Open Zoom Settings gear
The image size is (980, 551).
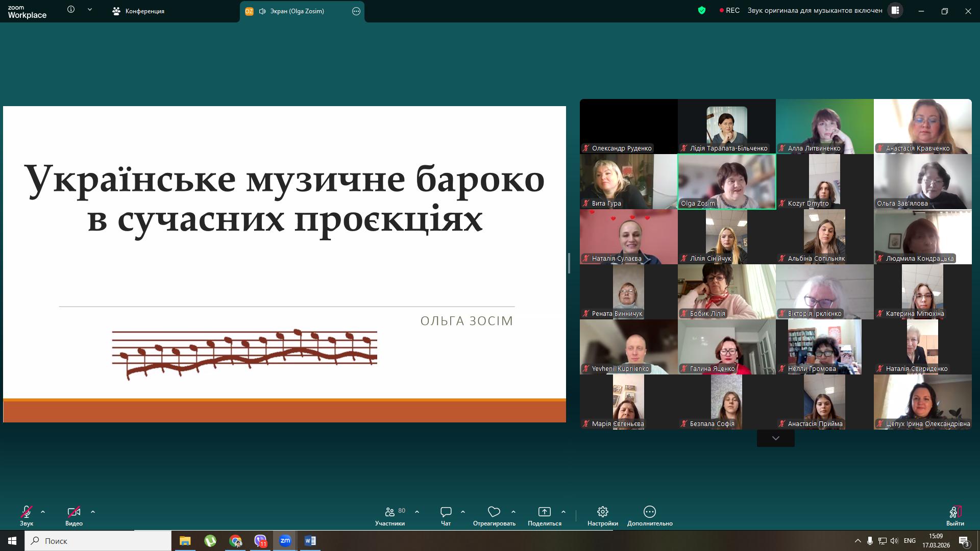pyautogui.click(x=602, y=512)
